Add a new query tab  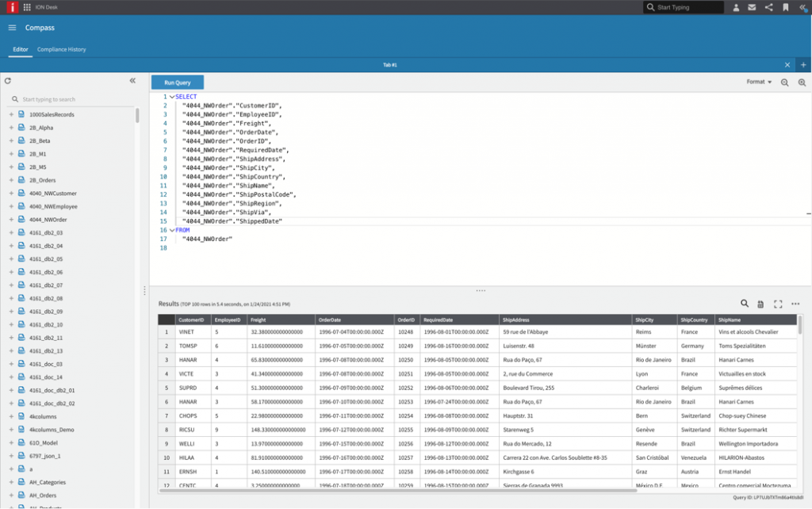(x=803, y=65)
